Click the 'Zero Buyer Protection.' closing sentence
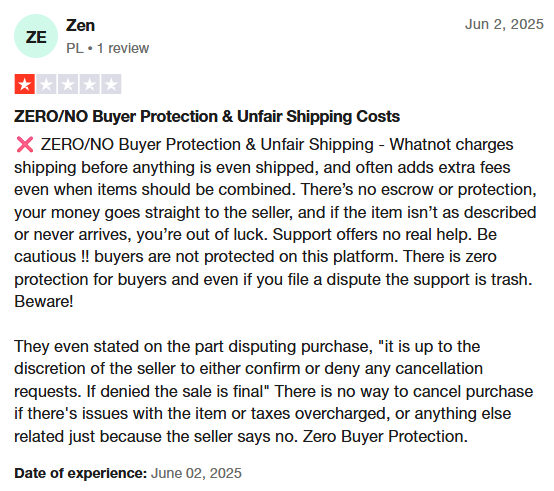The height and width of the screenshot is (491, 554). (385, 436)
